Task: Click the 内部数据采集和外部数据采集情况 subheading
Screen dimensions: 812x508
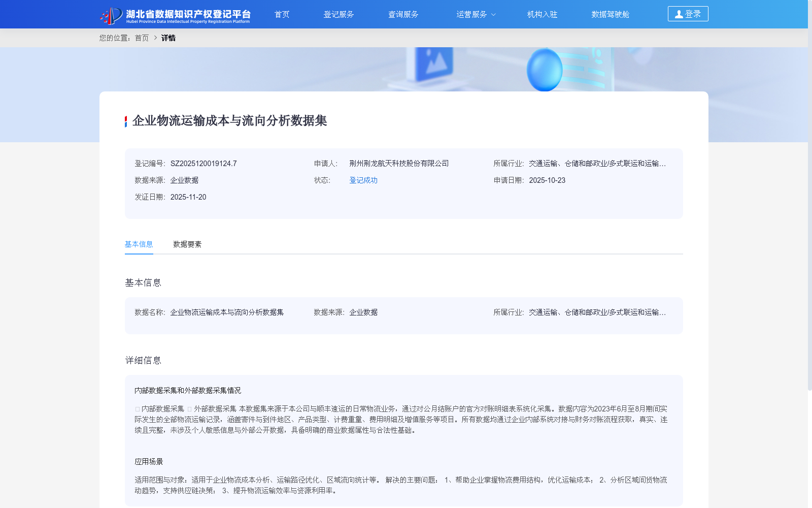Action: [x=188, y=391]
